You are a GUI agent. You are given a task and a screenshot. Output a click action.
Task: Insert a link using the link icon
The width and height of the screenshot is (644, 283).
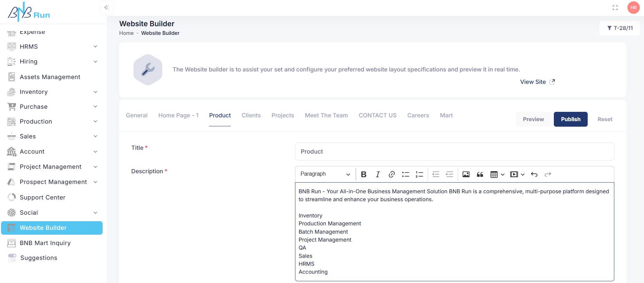391,174
